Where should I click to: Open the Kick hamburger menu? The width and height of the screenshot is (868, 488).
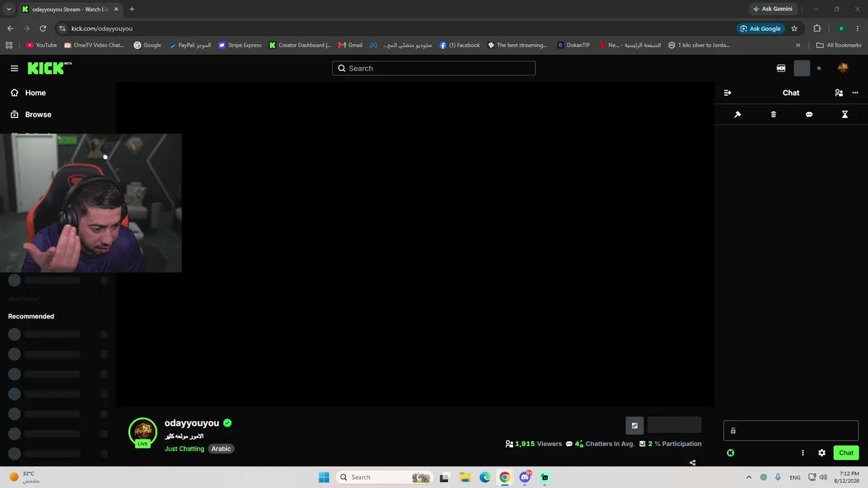pos(14,68)
